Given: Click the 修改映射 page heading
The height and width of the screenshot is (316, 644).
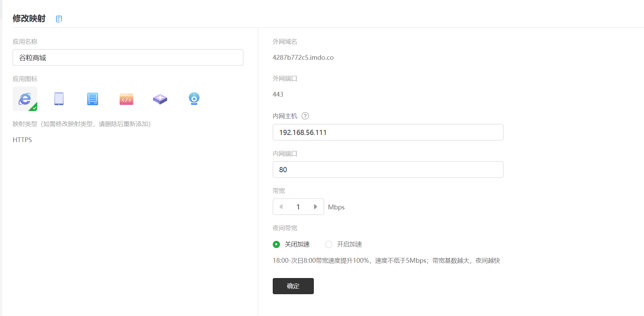Looking at the screenshot, I should [x=29, y=18].
